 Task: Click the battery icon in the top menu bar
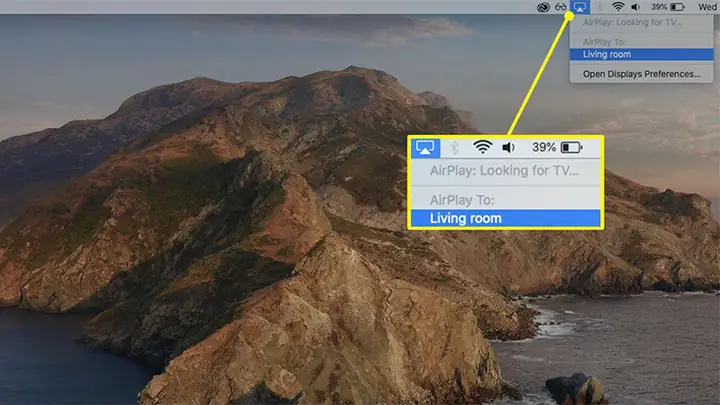(677, 7)
